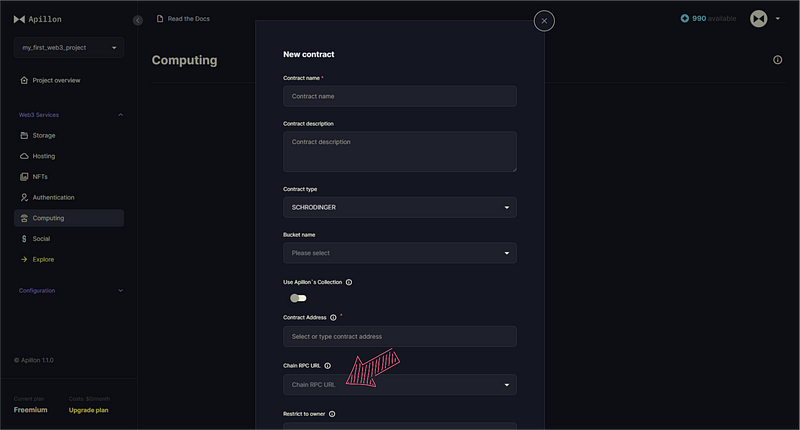Collapse the Web3 Services section
The height and width of the screenshot is (430, 800).
point(121,115)
